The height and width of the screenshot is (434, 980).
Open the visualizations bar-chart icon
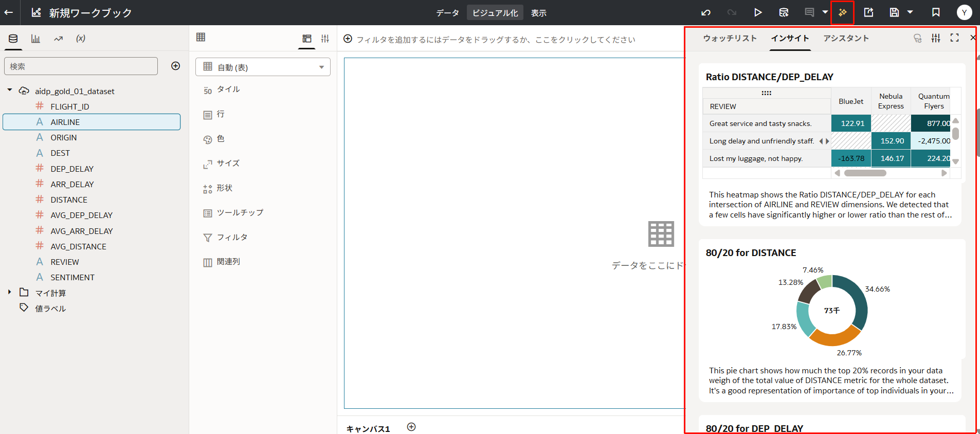click(x=35, y=39)
